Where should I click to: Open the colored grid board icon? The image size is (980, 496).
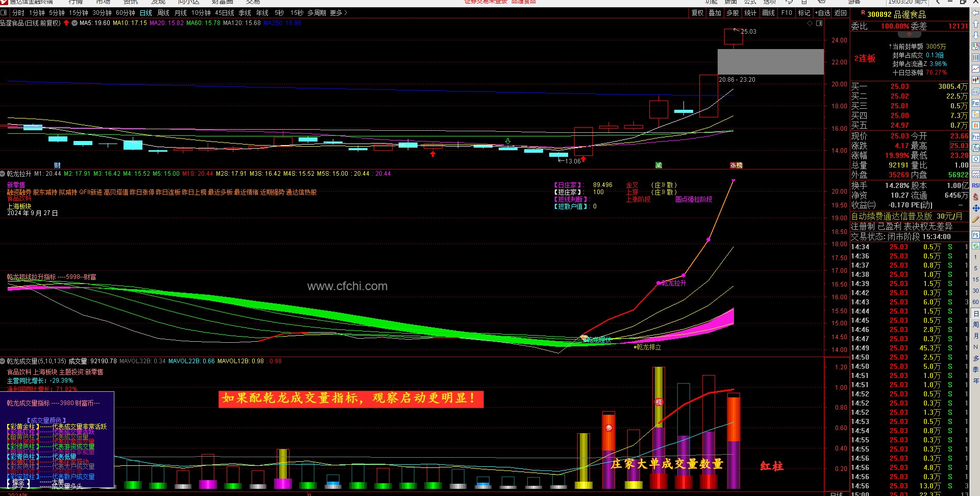[975, 58]
